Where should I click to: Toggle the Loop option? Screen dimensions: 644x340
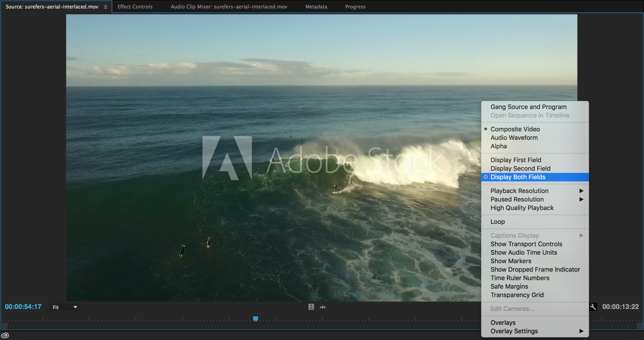coord(535,222)
